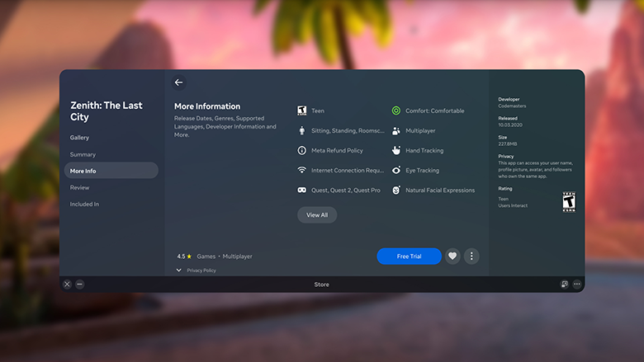644x362 pixels.
Task: Click the Codemasters developer name
Action: pyautogui.click(x=512, y=106)
